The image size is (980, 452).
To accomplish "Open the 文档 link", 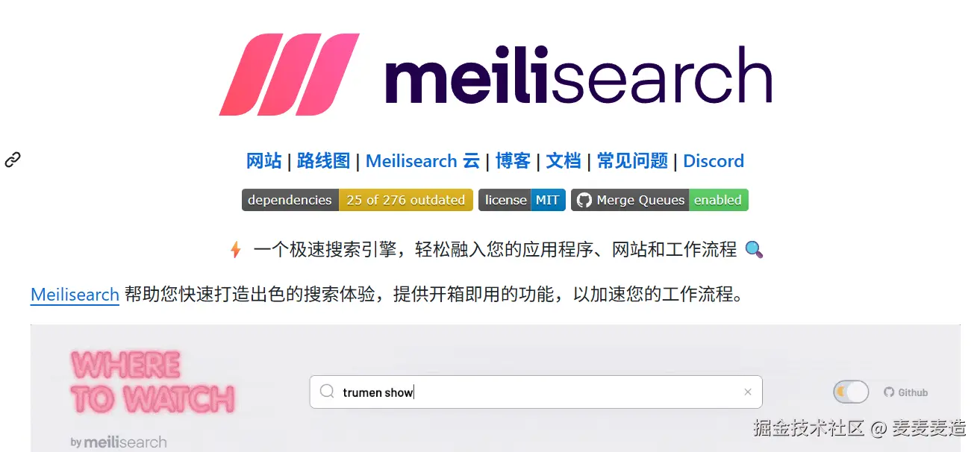I will (x=564, y=161).
